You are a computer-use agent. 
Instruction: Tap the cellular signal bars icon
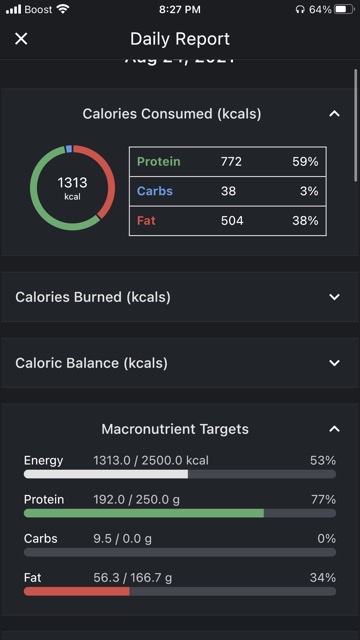(13, 9)
